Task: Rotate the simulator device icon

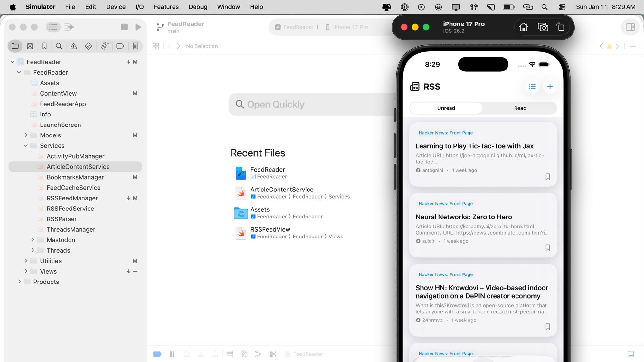Action: (x=561, y=27)
